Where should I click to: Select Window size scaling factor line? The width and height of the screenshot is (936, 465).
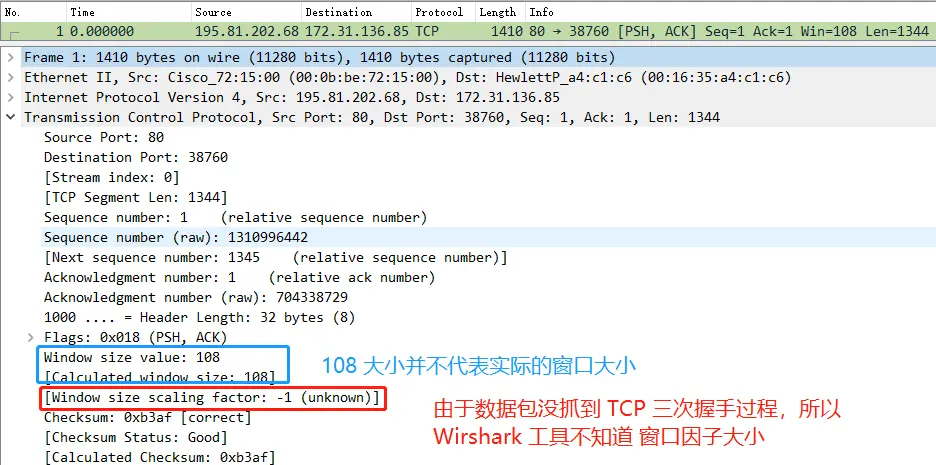pos(211,399)
